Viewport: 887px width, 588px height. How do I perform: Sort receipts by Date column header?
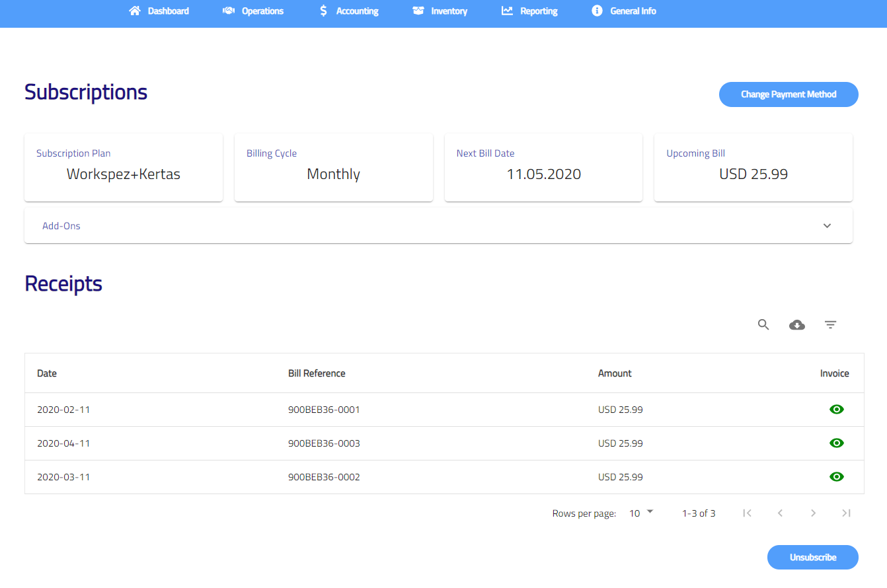click(x=47, y=373)
